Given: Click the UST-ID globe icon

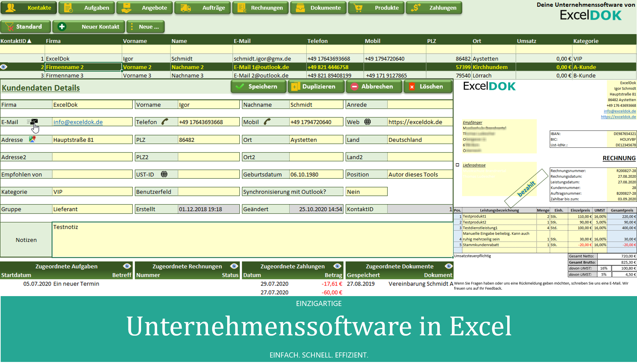Looking at the screenshot, I should [164, 174].
